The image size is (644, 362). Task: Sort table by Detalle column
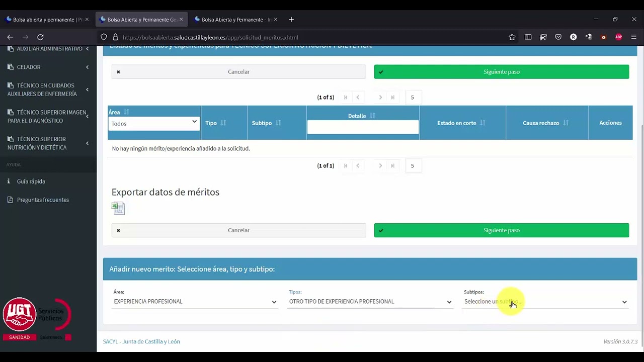click(x=372, y=116)
